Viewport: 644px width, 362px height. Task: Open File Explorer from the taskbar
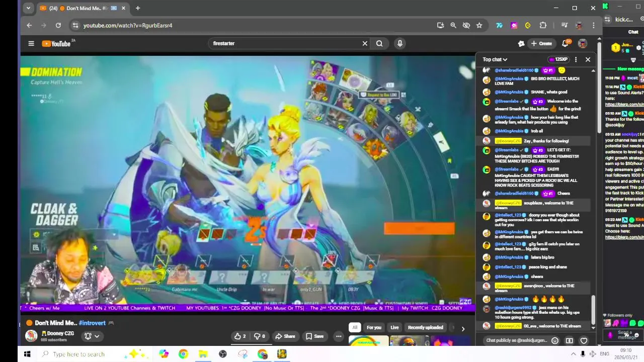tap(203, 354)
